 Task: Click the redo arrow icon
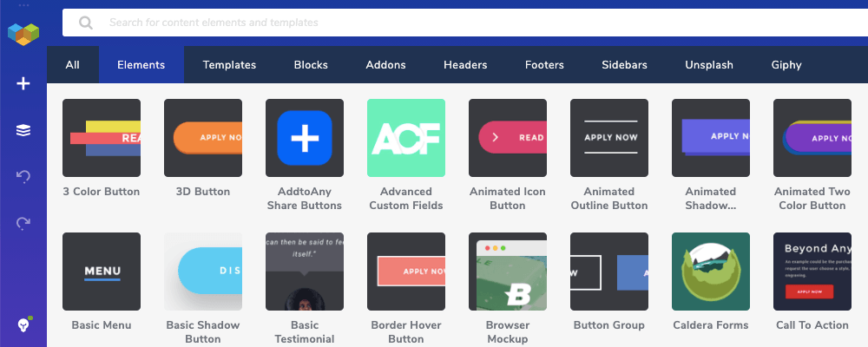coord(23,223)
